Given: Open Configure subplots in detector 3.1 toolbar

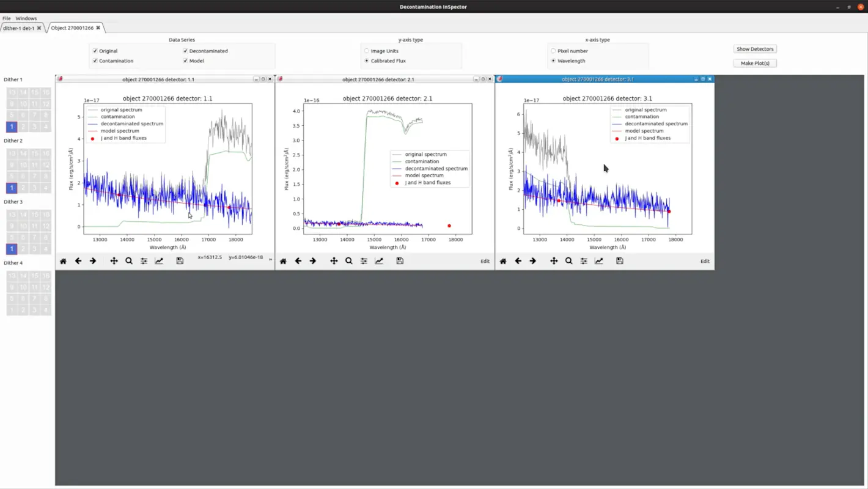Looking at the screenshot, I should pos(584,261).
